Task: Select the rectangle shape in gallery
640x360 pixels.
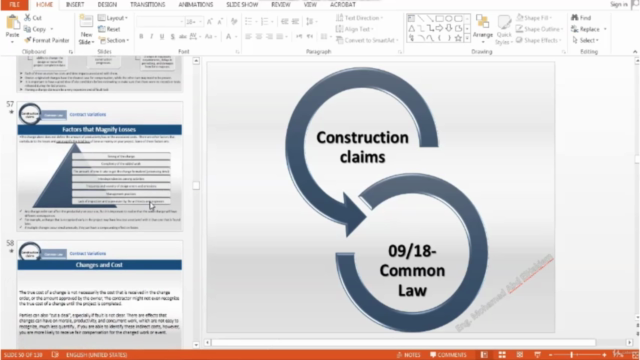Action: click(x=439, y=18)
